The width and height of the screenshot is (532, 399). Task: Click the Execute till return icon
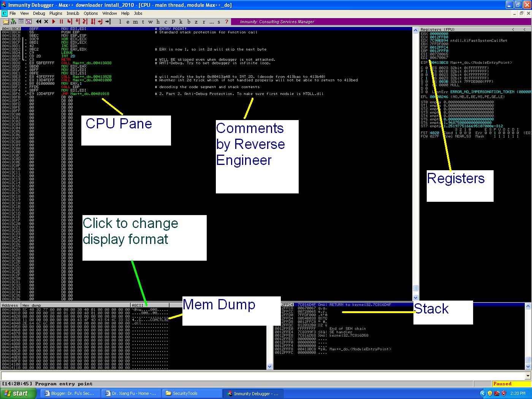100,22
